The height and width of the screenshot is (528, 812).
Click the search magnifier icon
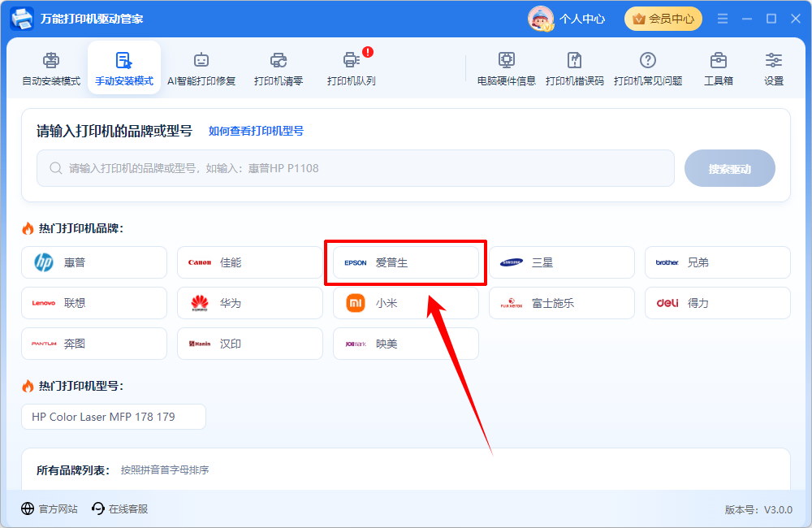[55, 168]
